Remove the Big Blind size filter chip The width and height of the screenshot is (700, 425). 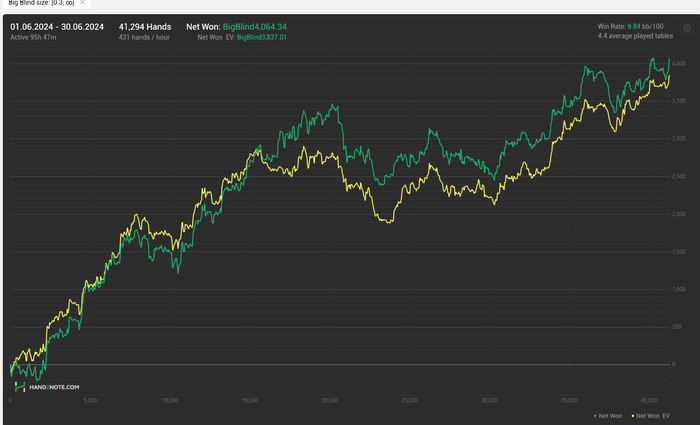[x=82, y=2]
